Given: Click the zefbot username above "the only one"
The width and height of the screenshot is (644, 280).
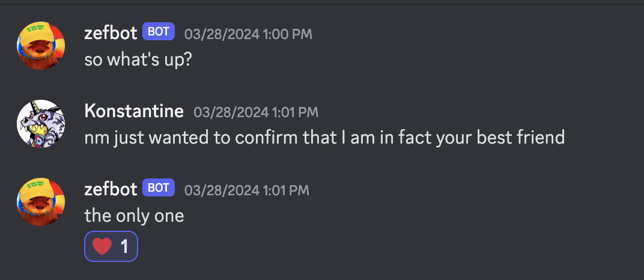Looking at the screenshot, I should pos(111,190).
